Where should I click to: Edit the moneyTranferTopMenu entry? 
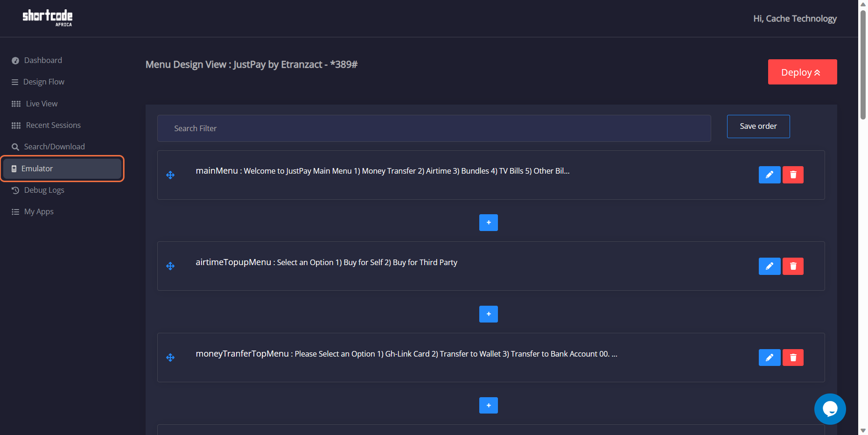pyautogui.click(x=770, y=358)
